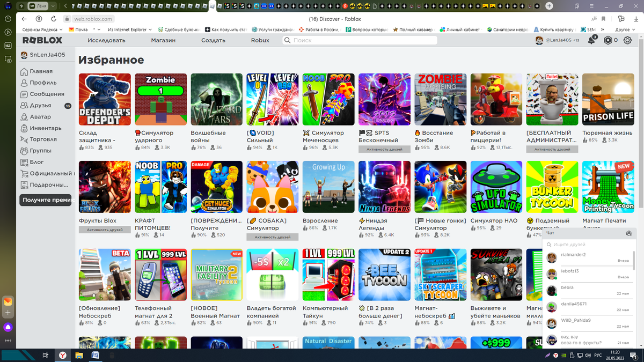Open the Military Facility 2 Tycoon thumbnail

point(216,275)
